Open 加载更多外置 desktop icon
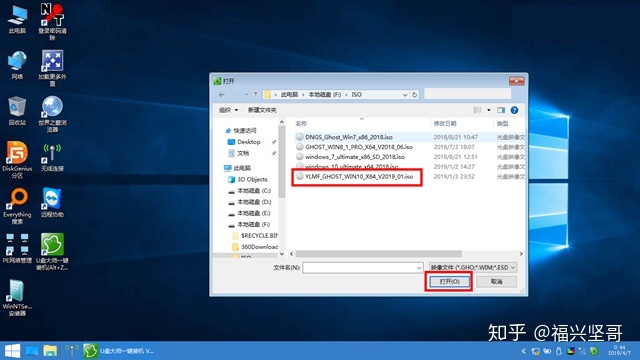Viewport: 640px width, 360px height. [52, 68]
